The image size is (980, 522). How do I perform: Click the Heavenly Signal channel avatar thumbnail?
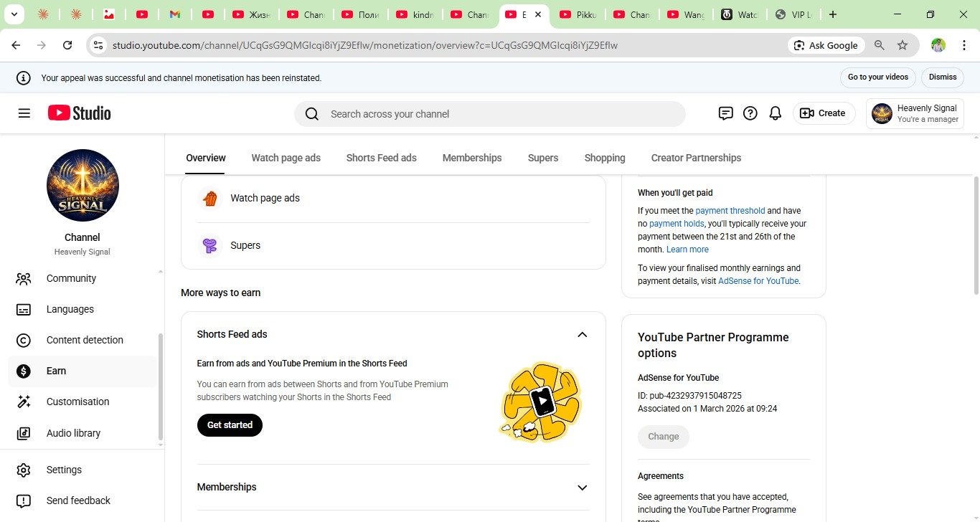[83, 185]
